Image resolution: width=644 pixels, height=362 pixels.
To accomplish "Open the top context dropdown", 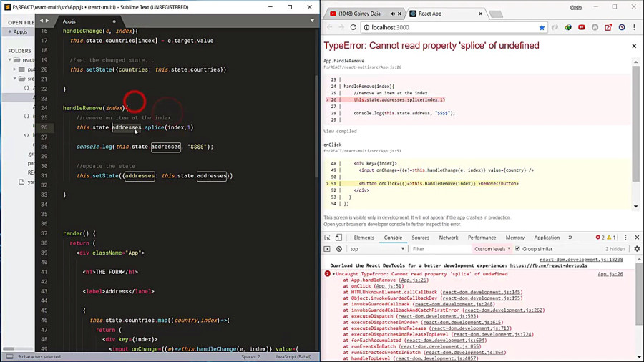I will point(376,249).
